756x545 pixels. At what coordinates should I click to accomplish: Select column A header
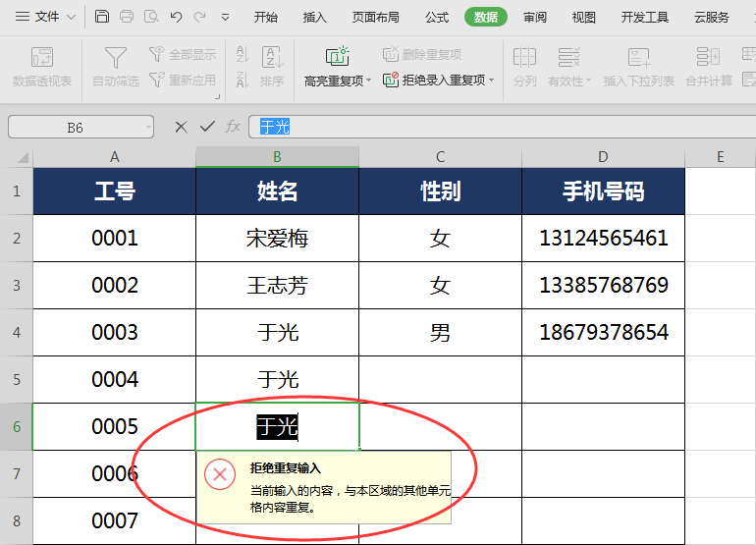(114, 157)
